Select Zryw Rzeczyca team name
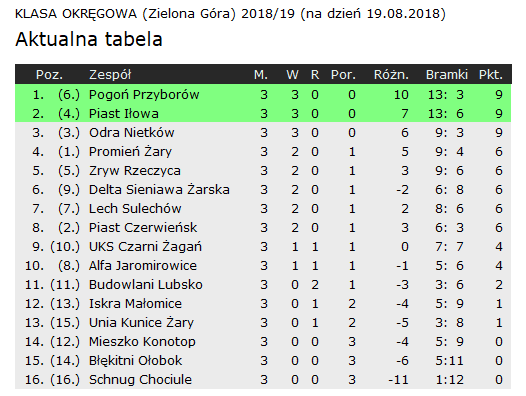 point(135,171)
